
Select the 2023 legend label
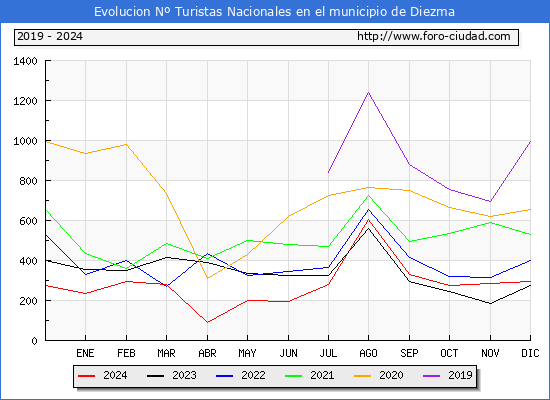tap(184, 375)
